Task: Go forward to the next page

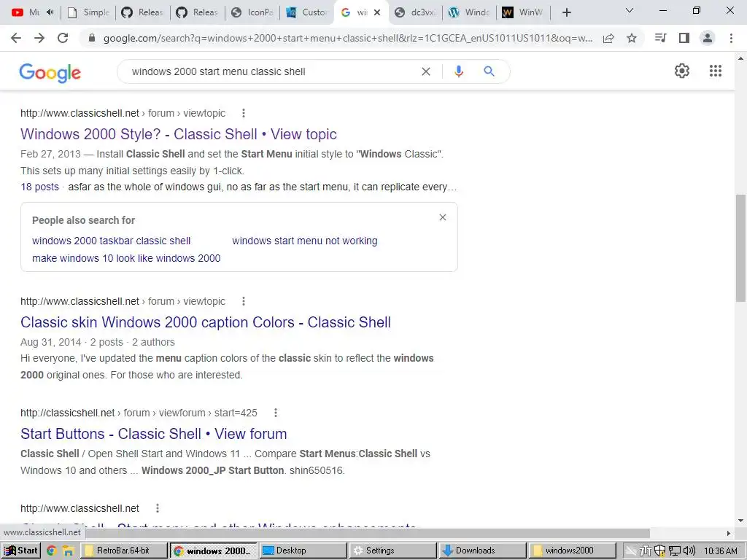Action: (39, 38)
